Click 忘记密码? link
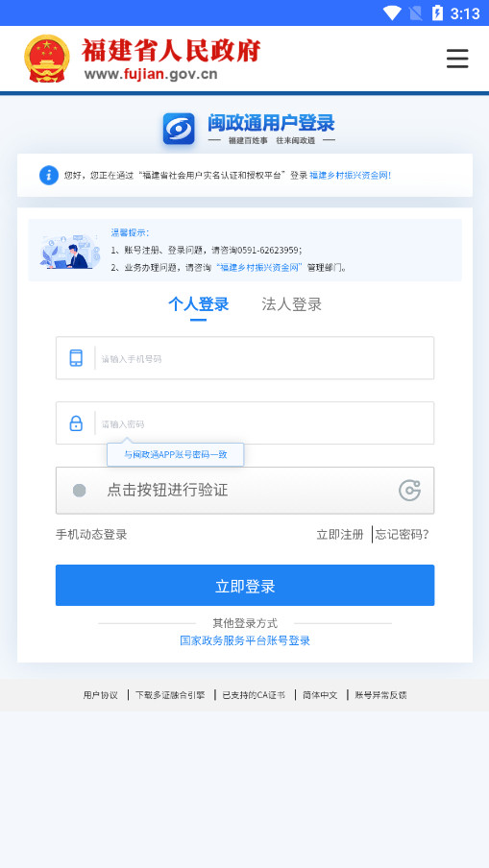Screen dimensions: 489x868 click(x=402, y=535)
